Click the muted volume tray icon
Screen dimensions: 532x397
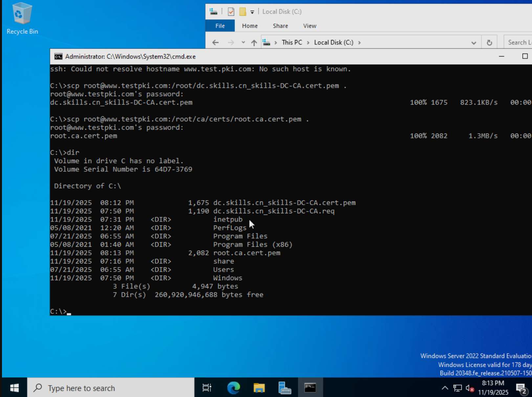pyautogui.click(x=470, y=388)
